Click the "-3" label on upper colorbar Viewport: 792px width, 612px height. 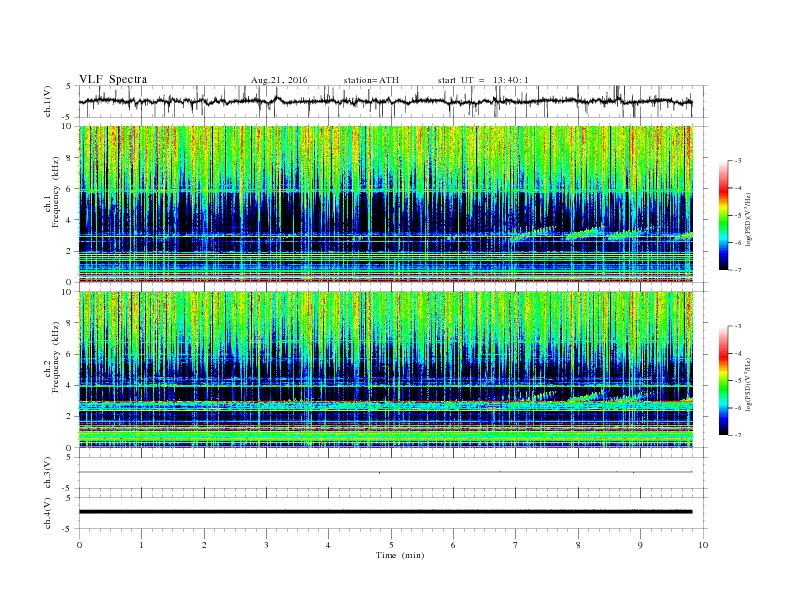738,161
